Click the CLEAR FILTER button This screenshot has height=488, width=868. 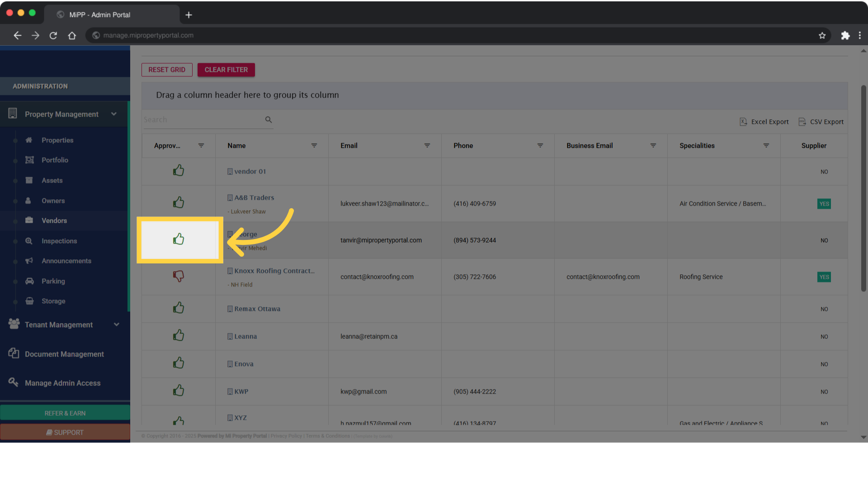tap(226, 70)
